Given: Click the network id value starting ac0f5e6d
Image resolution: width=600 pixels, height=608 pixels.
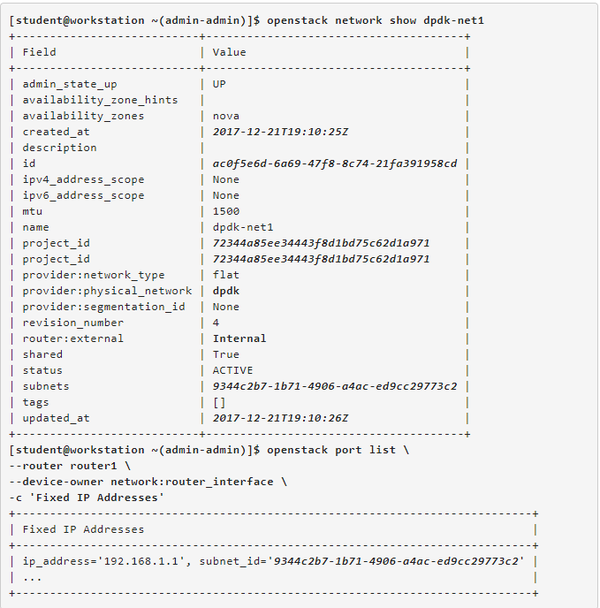Looking at the screenshot, I should pyautogui.click(x=334, y=164).
